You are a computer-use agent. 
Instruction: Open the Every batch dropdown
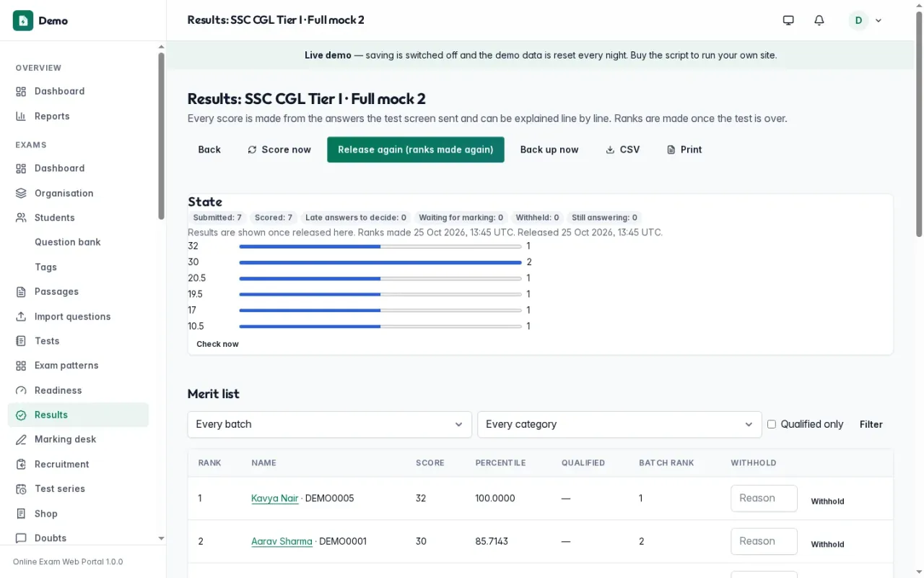(x=329, y=424)
